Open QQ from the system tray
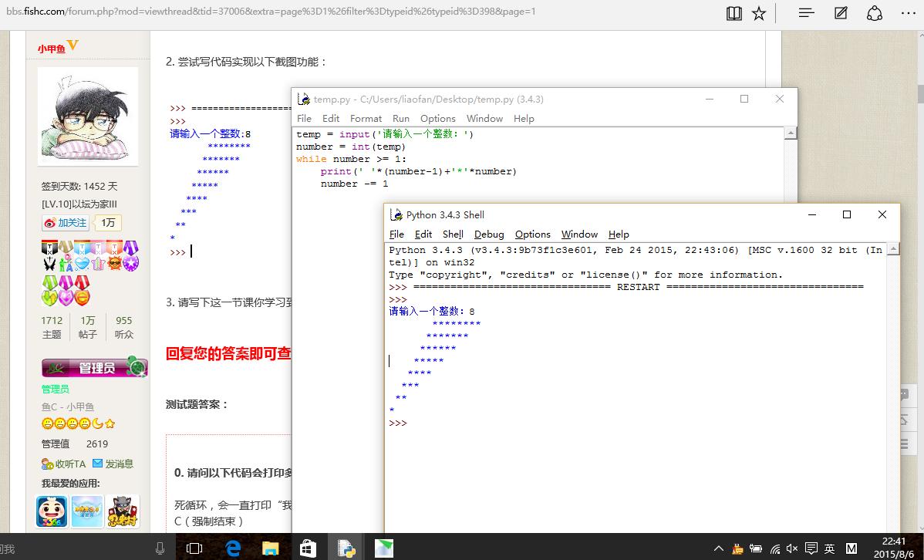The width and height of the screenshot is (924, 560). [737, 548]
